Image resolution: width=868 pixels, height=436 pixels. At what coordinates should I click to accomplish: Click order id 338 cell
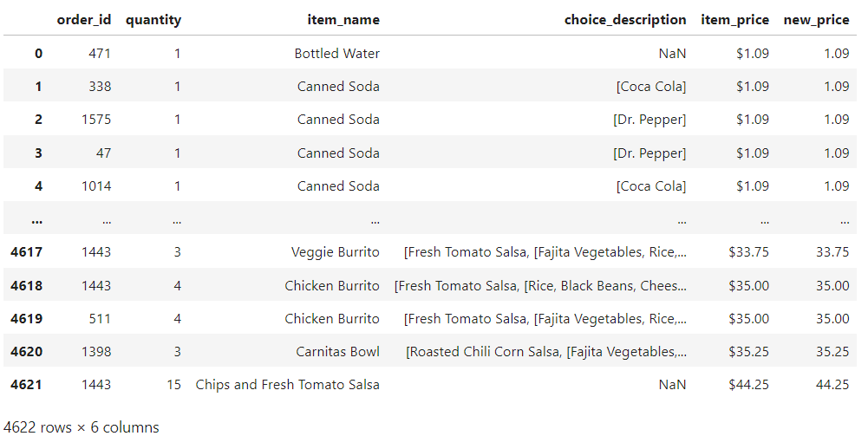[100, 87]
